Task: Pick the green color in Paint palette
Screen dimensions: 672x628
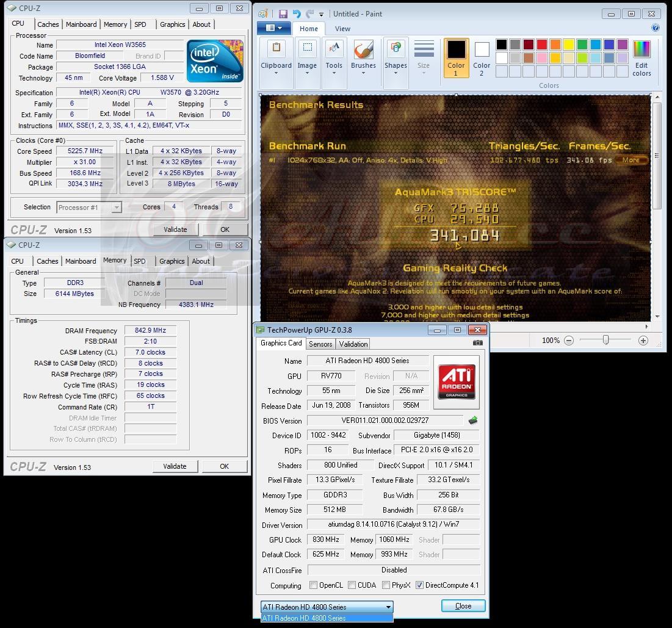Action: [582, 44]
